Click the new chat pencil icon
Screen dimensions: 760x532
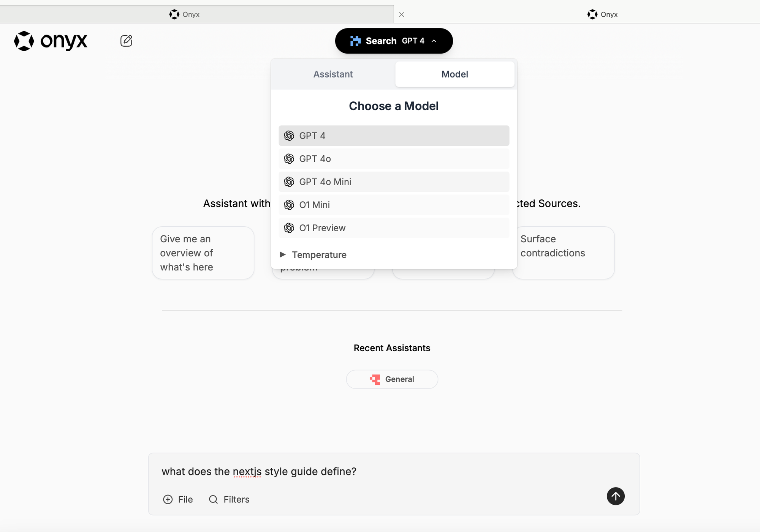126,41
